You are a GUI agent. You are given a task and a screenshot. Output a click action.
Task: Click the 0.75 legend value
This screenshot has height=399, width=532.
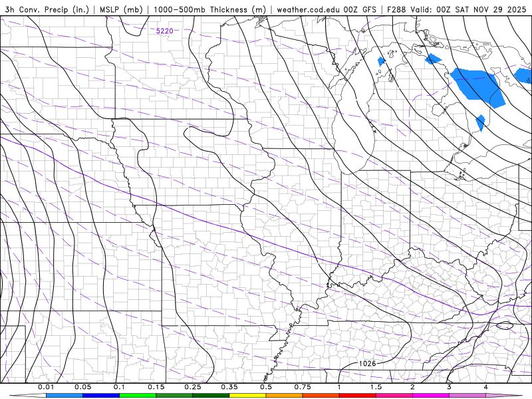point(303,387)
